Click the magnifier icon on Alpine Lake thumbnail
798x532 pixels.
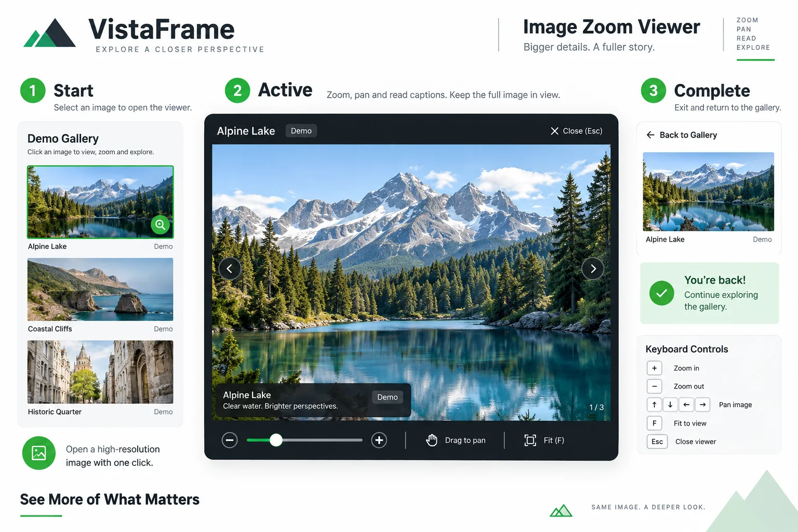161,225
